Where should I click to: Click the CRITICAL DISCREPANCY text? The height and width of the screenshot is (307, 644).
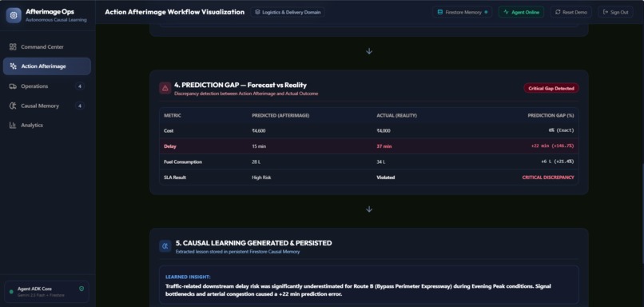pyautogui.click(x=548, y=177)
